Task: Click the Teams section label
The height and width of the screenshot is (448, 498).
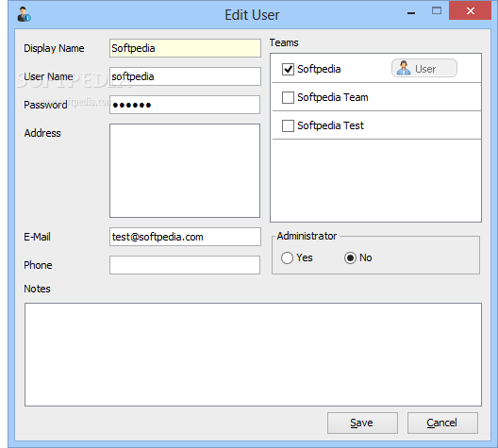Action: click(x=284, y=42)
